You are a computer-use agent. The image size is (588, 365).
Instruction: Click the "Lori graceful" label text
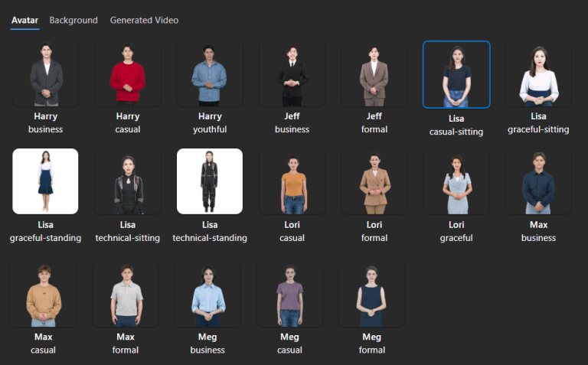click(456, 231)
